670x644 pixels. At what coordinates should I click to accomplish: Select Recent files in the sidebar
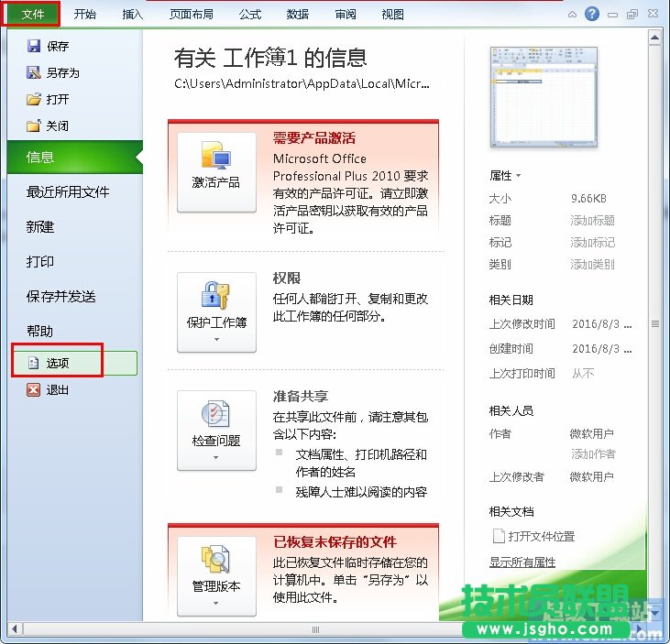pos(68,191)
